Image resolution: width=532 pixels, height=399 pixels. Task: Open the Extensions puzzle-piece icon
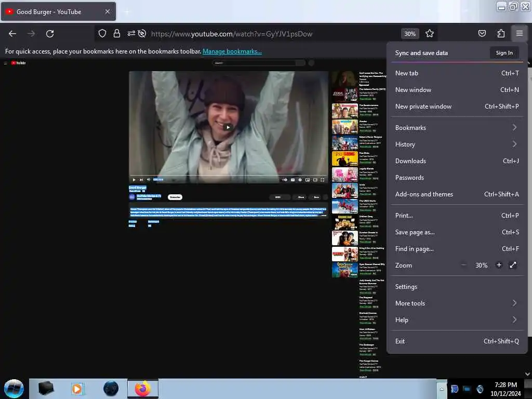pos(501,33)
